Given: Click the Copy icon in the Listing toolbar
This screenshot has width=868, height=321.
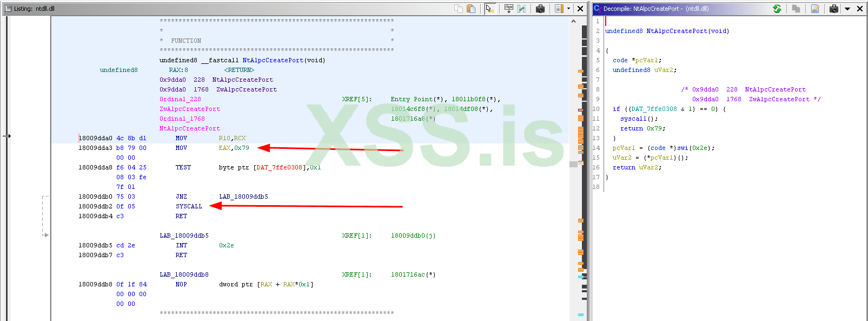Looking at the screenshot, I should [x=459, y=8].
